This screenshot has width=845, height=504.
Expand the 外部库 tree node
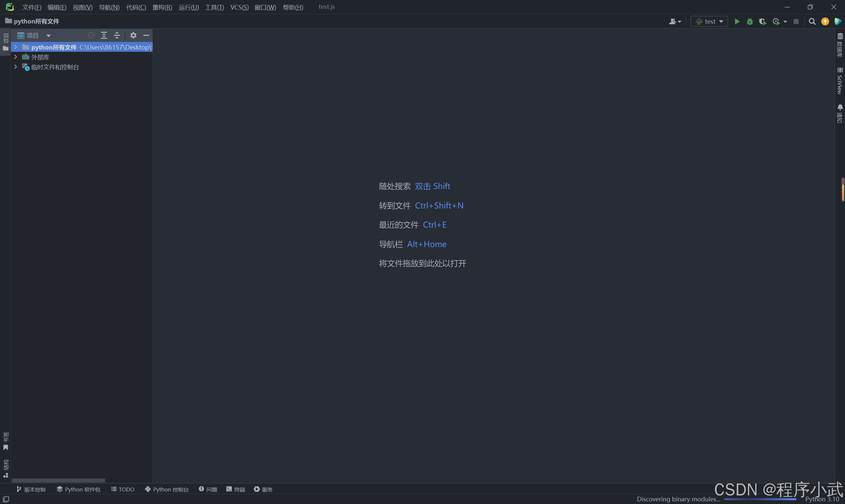click(x=16, y=57)
